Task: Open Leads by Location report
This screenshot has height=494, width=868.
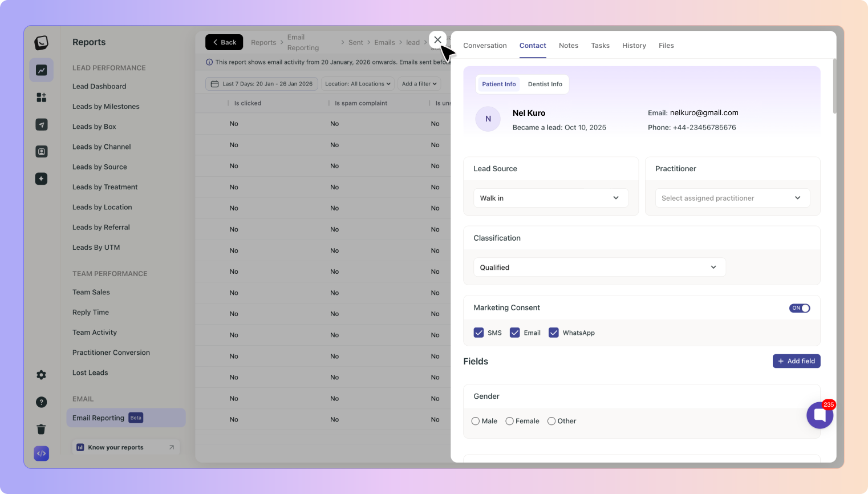Action: (102, 207)
